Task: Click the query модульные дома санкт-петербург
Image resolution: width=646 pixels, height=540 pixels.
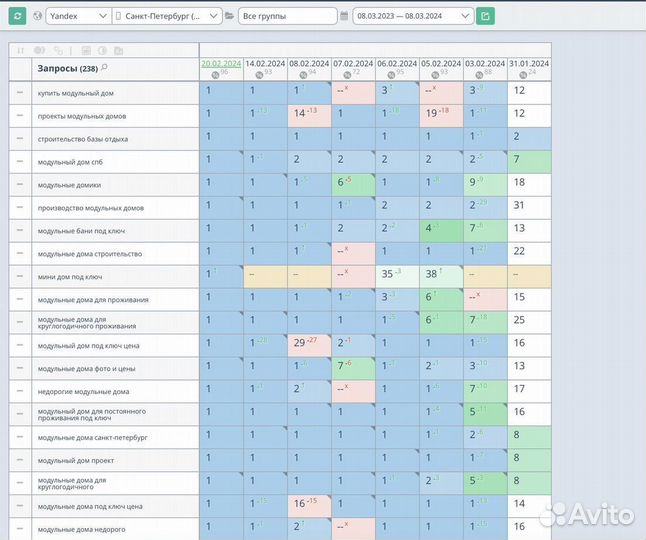Action: pos(92,438)
